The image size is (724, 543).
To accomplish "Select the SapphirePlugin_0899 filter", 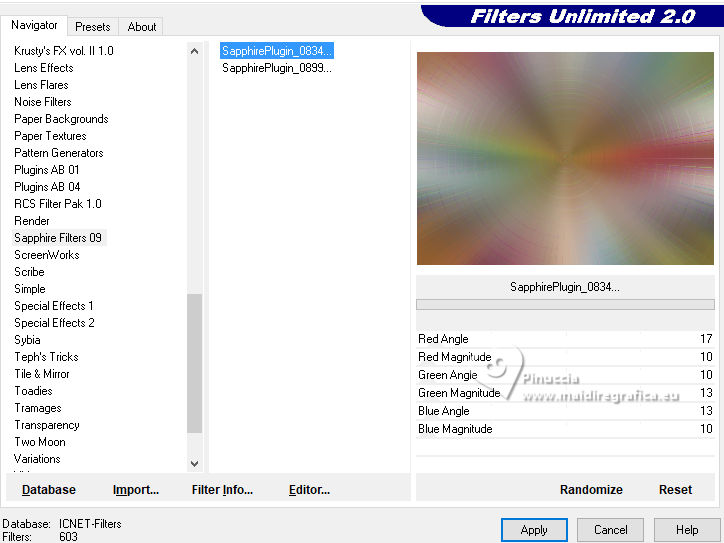I will tap(277, 68).
